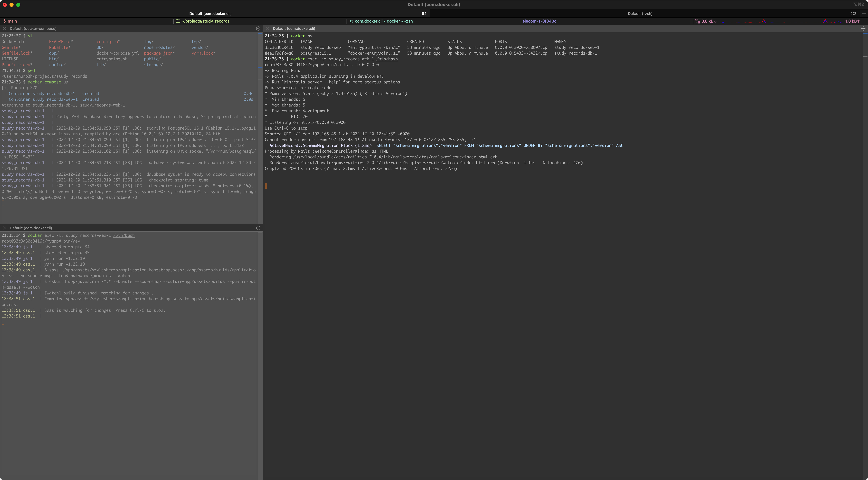Close the Default (docker-compose) pane
Image resolution: width=868 pixels, height=480 pixels.
[5, 28]
